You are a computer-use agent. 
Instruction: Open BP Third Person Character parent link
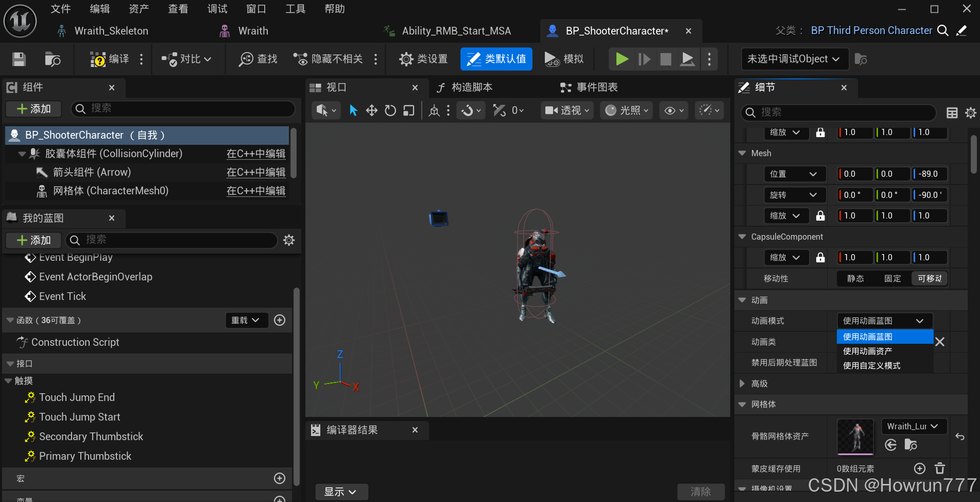tap(871, 30)
